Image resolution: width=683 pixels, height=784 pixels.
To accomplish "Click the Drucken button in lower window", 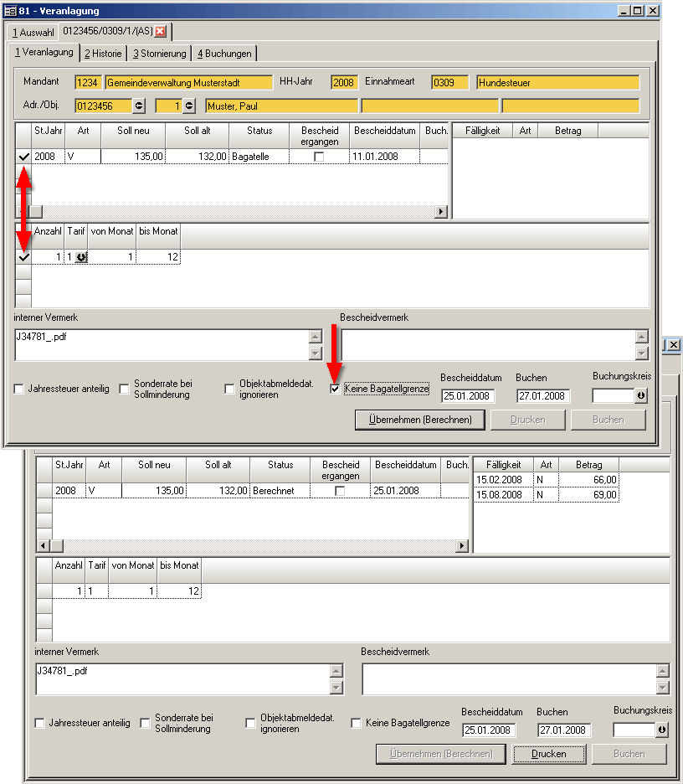I will point(548,754).
